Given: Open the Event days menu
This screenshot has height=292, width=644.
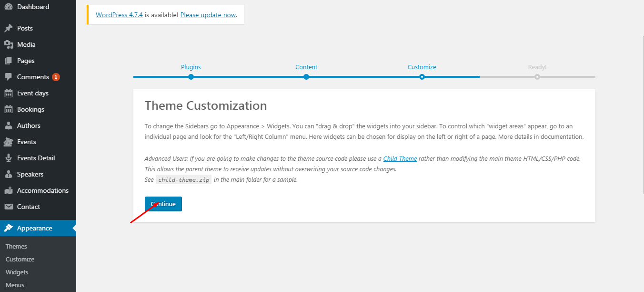Looking at the screenshot, I should [x=38, y=93].
